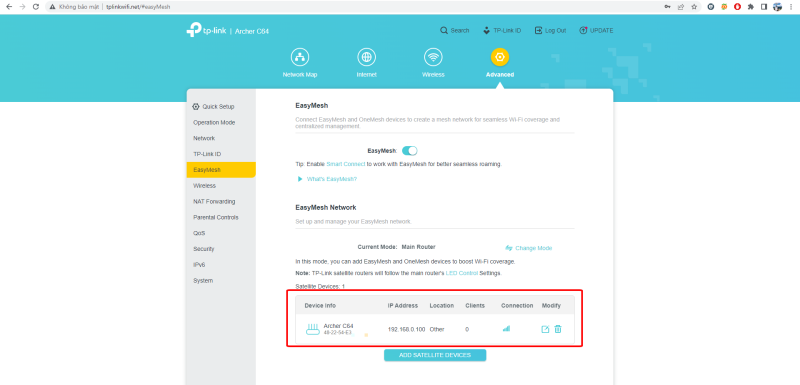The image size is (800, 385).
Task: Open Quick Setup in sidebar
Action: pyautogui.click(x=221, y=107)
